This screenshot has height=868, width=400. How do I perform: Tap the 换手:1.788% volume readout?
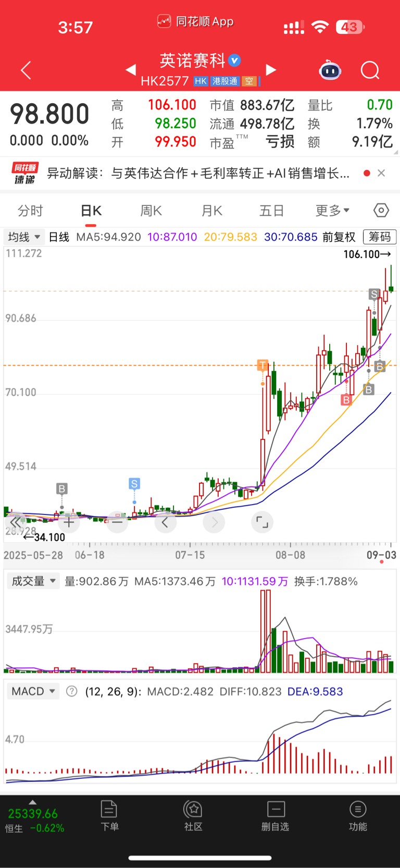tap(326, 581)
